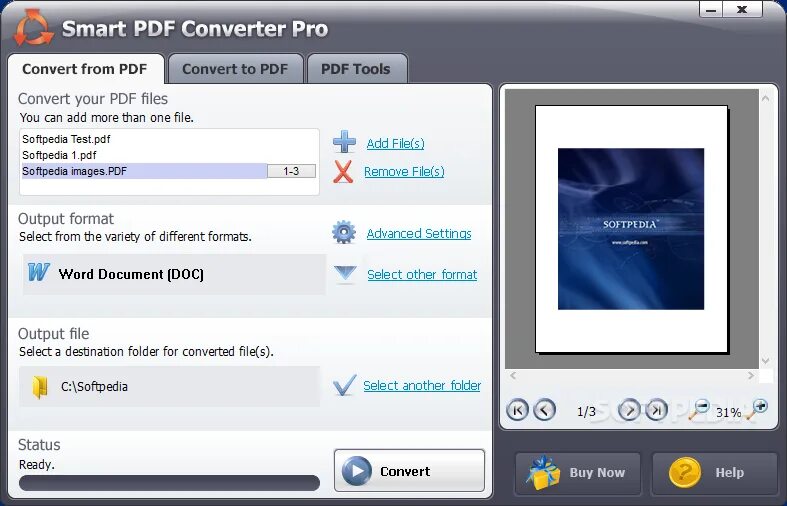The image size is (787, 506).
Task: Select Softpedia images.PDF in the file list
Action: (x=145, y=171)
